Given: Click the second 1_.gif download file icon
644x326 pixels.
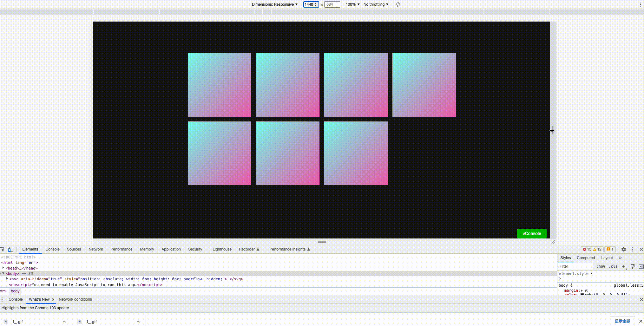Looking at the screenshot, I should [x=80, y=321].
